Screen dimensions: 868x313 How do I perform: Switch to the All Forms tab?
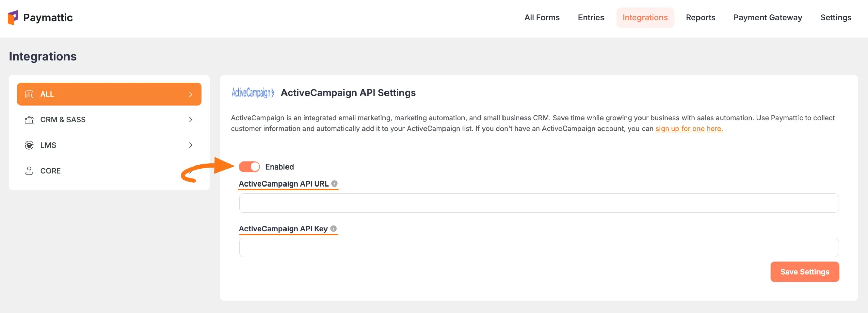click(x=541, y=17)
